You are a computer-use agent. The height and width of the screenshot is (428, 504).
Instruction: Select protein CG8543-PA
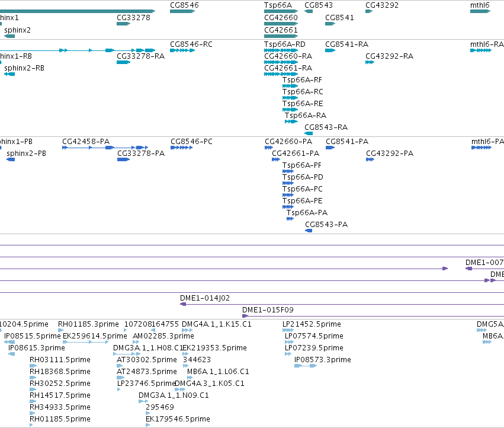pyautogui.click(x=309, y=231)
